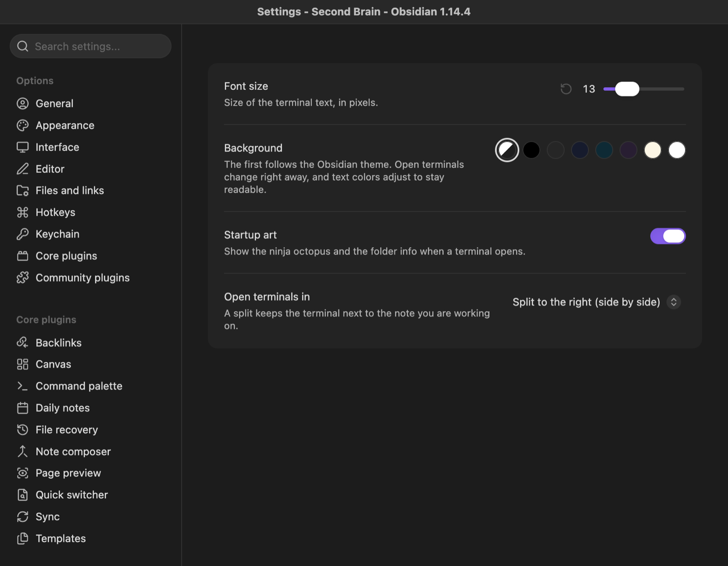The image size is (728, 566).
Task: Focus the Search settings field
Action: click(x=91, y=46)
